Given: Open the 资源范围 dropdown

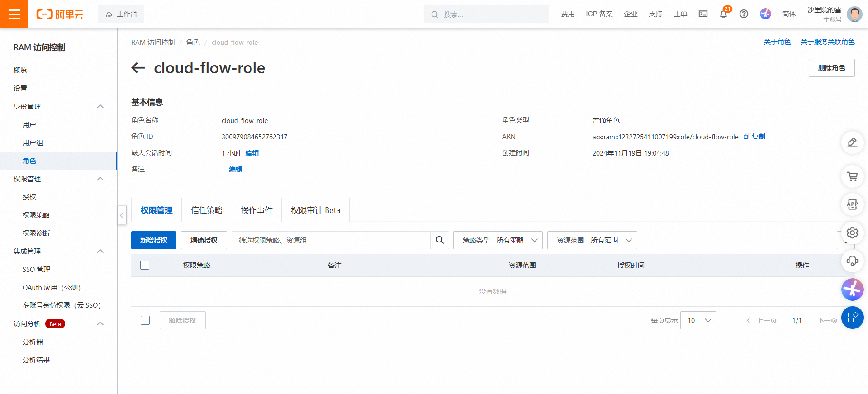Looking at the screenshot, I should tap(592, 240).
